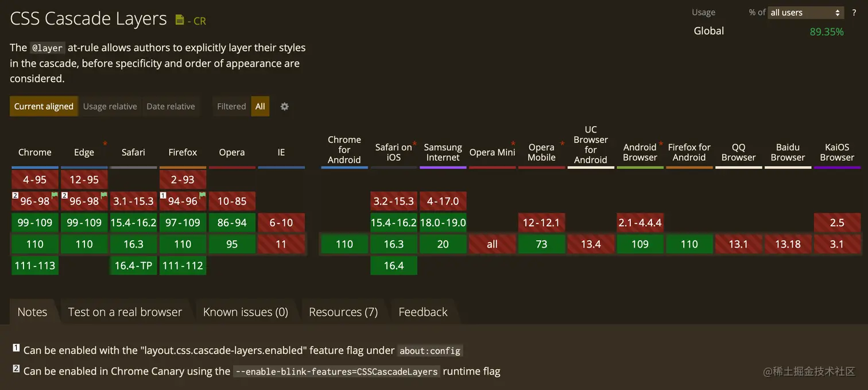Click the Opera 10-85 version cell
The width and height of the screenshot is (868, 390).
coord(232,201)
